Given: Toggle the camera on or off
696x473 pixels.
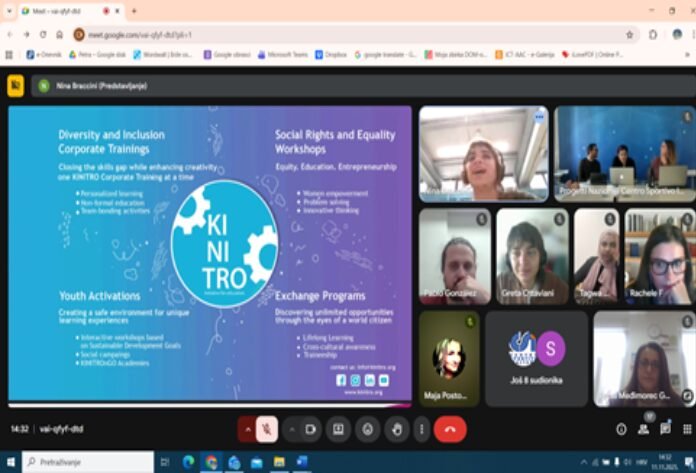Looking at the screenshot, I should click(311, 429).
